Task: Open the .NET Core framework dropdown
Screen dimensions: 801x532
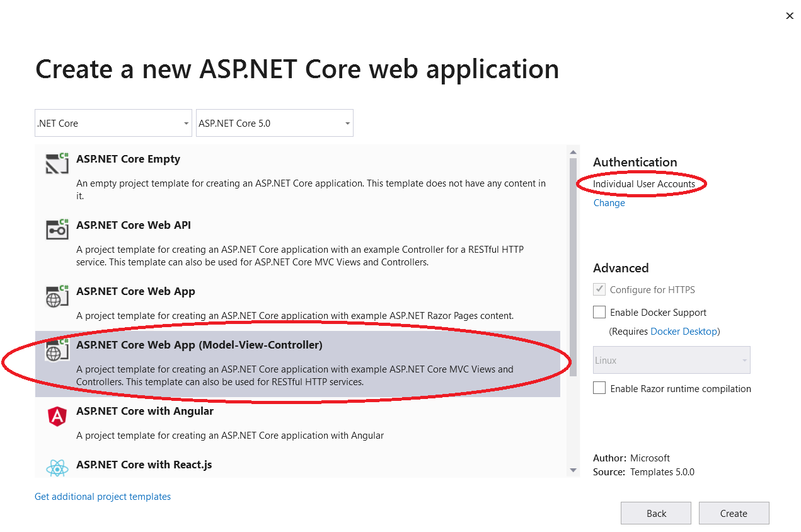Action: click(113, 123)
